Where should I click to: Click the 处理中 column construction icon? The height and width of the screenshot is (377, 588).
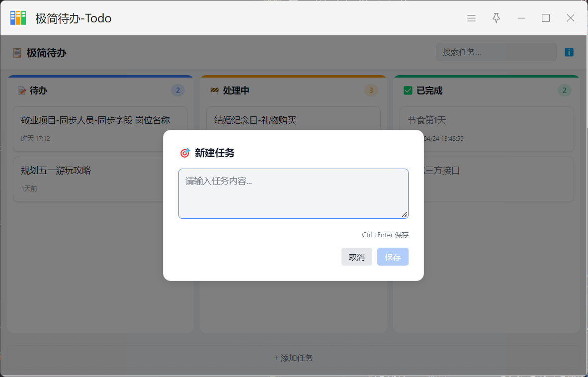point(215,91)
